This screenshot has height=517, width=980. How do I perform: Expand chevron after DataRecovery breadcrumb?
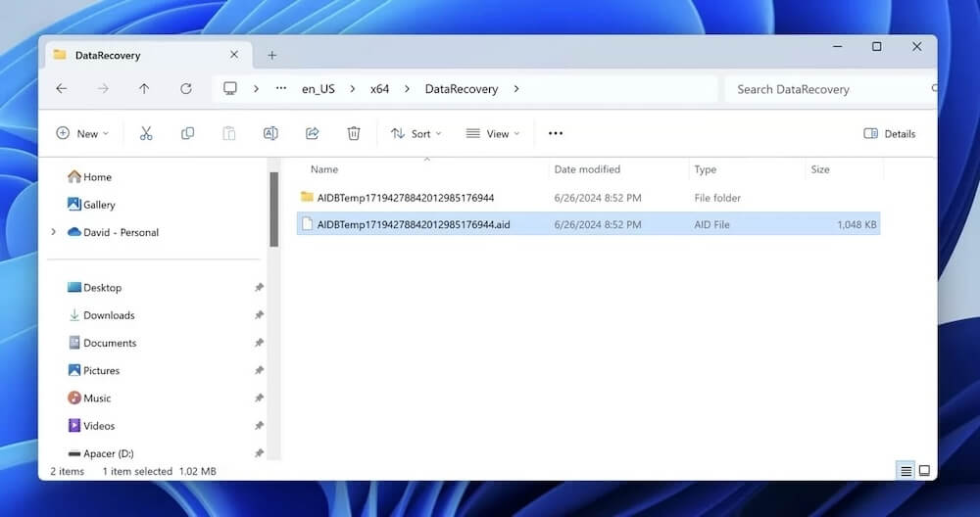(516, 89)
